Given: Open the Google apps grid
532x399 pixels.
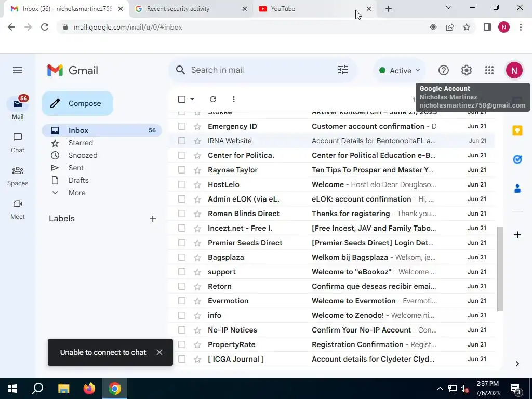Looking at the screenshot, I should pyautogui.click(x=489, y=70).
